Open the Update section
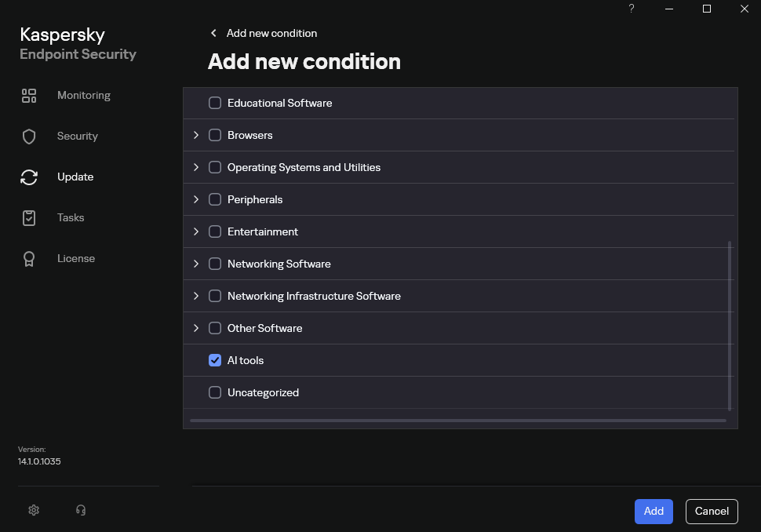 [75, 177]
